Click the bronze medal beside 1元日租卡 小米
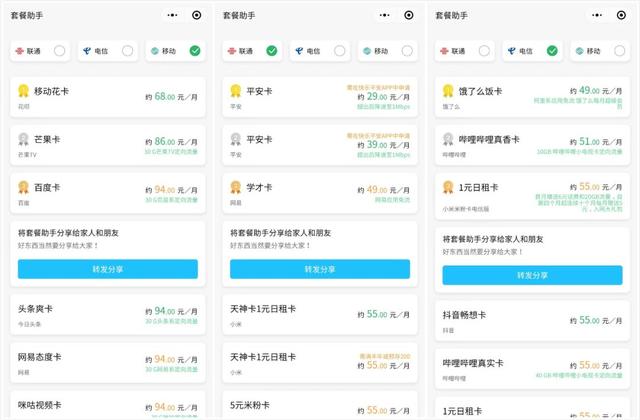The width and height of the screenshot is (640, 420). pos(448,187)
